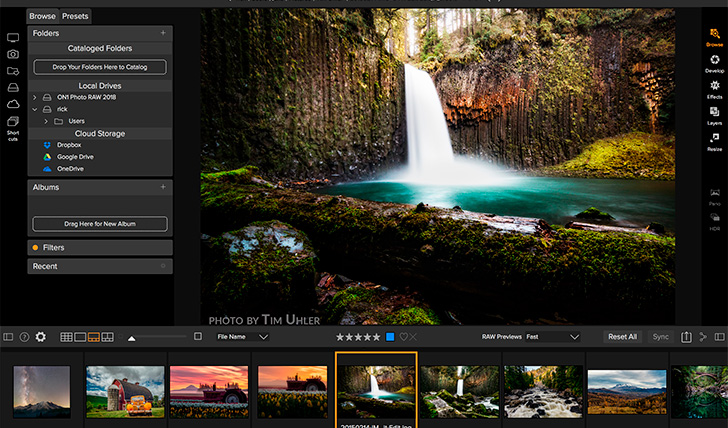Switch to compare view

coord(107,337)
